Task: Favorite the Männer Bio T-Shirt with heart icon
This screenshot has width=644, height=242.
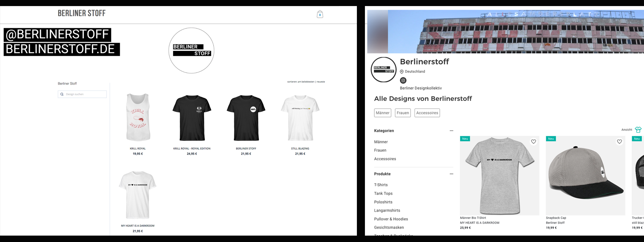Action: pyautogui.click(x=533, y=142)
